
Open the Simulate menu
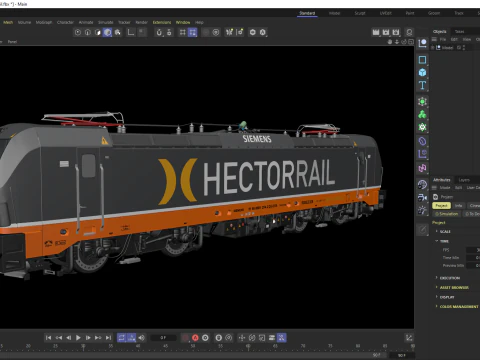106,22
